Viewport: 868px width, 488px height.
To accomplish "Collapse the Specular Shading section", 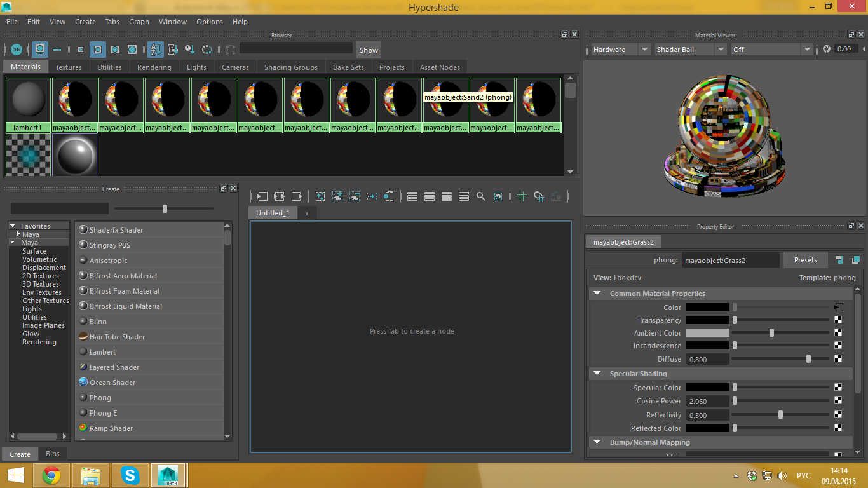I will pyautogui.click(x=597, y=374).
